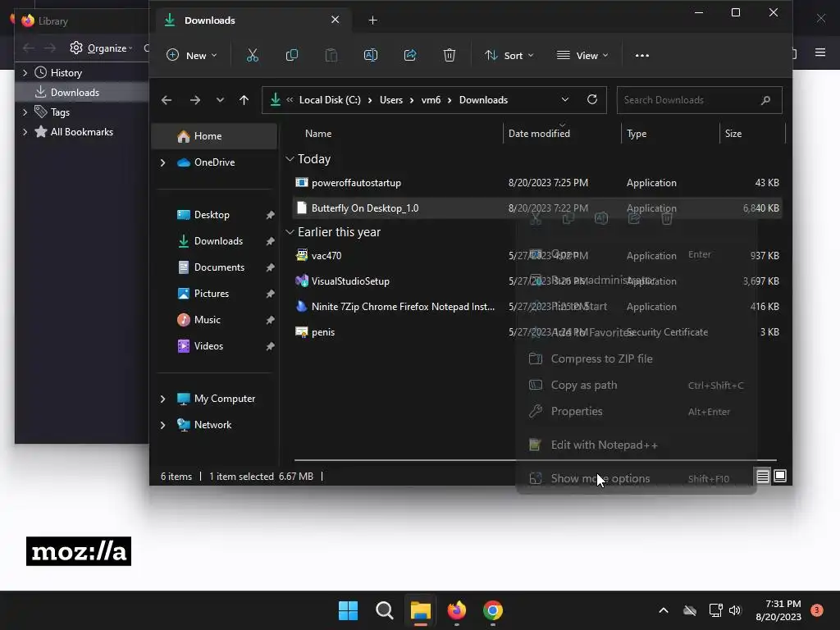Image resolution: width=840 pixels, height=630 pixels.
Task: Click Show more options
Action: [636, 478]
